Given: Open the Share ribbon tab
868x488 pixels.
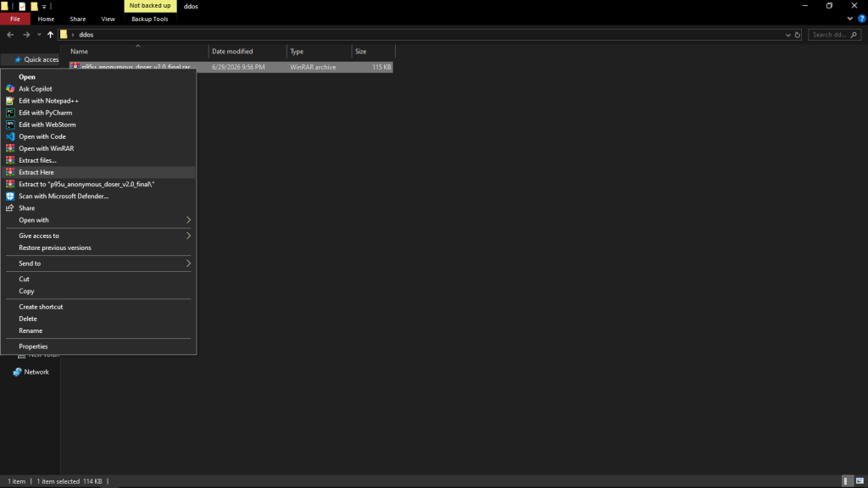Looking at the screenshot, I should click(x=77, y=19).
